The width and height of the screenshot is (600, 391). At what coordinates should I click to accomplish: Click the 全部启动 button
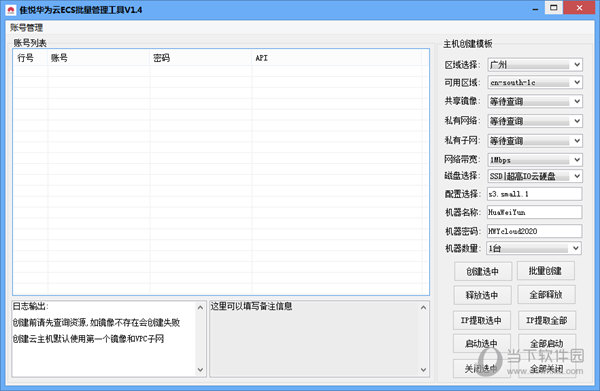tap(547, 343)
